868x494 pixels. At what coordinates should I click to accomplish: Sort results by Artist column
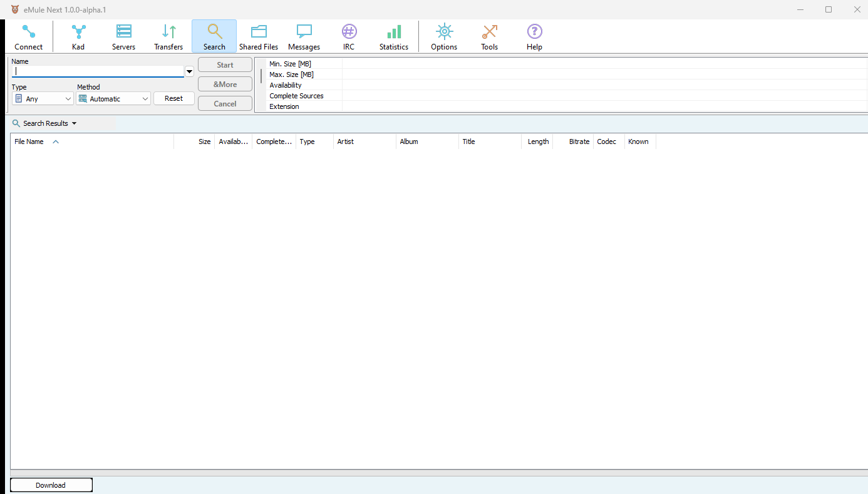click(364, 142)
